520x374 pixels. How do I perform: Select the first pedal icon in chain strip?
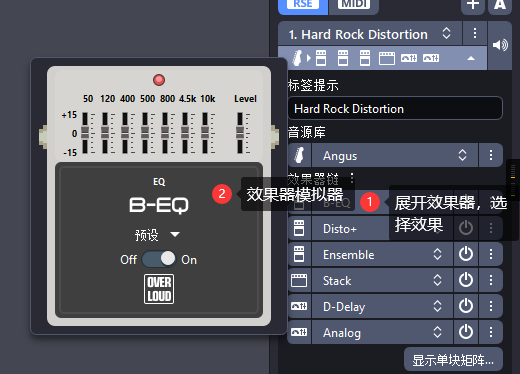(x=321, y=58)
